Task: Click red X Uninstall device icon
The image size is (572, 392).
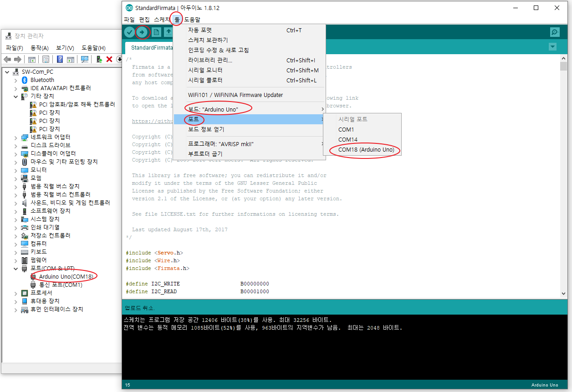Action: (109, 59)
